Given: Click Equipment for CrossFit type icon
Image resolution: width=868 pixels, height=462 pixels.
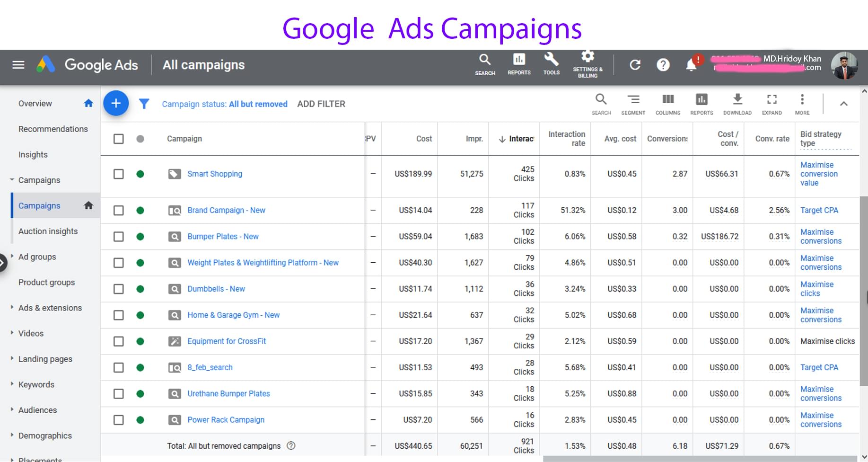Looking at the screenshot, I should pyautogui.click(x=175, y=341).
